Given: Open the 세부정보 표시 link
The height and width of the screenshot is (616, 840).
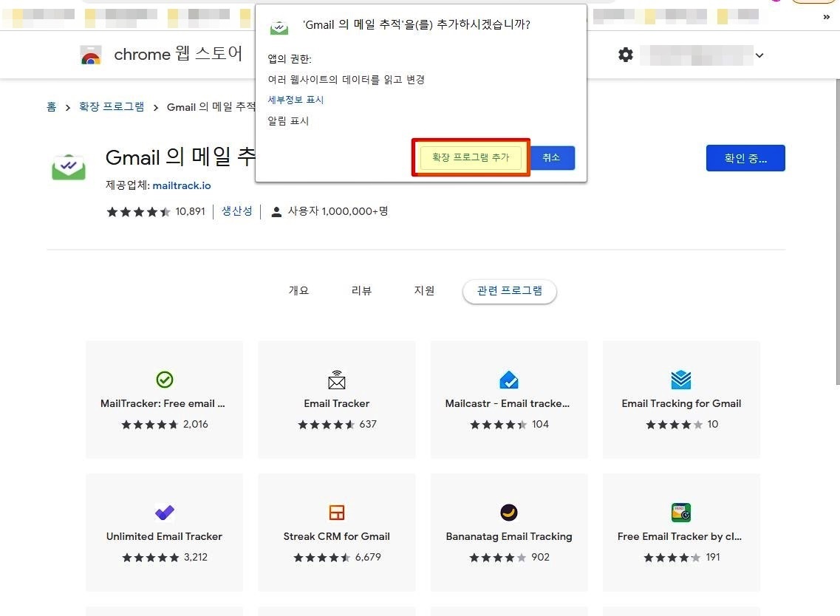Looking at the screenshot, I should tap(296, 100).
